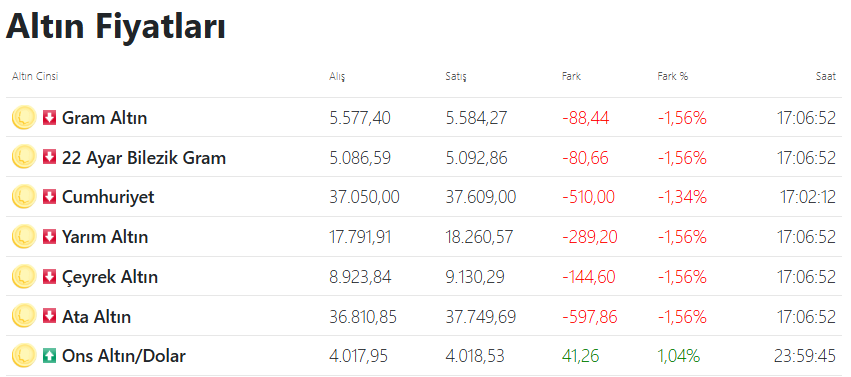Open the Çeyrek Altın link
The height and width of the screenshot is (377, 851).
110,277
